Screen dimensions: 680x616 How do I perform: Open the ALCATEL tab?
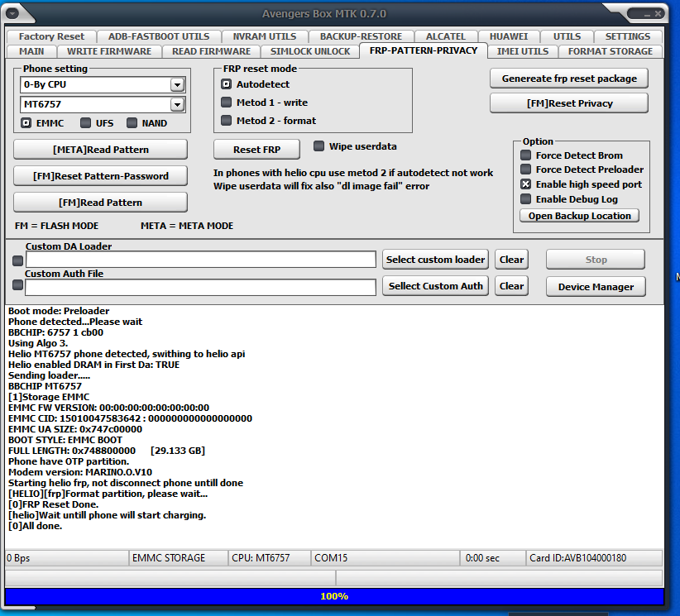[x=445, y=36]
